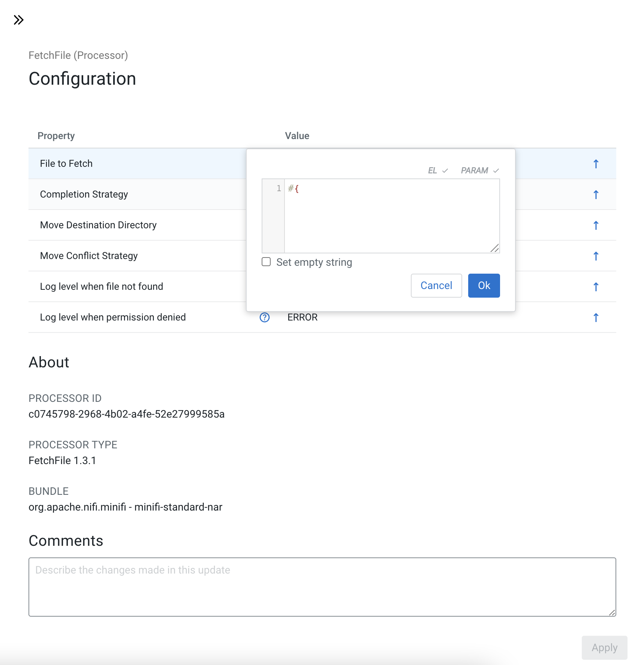The image size is (644, 665).
Task: Click the up arrow for Move Destination Directory
Action: (x=596, y=225)
